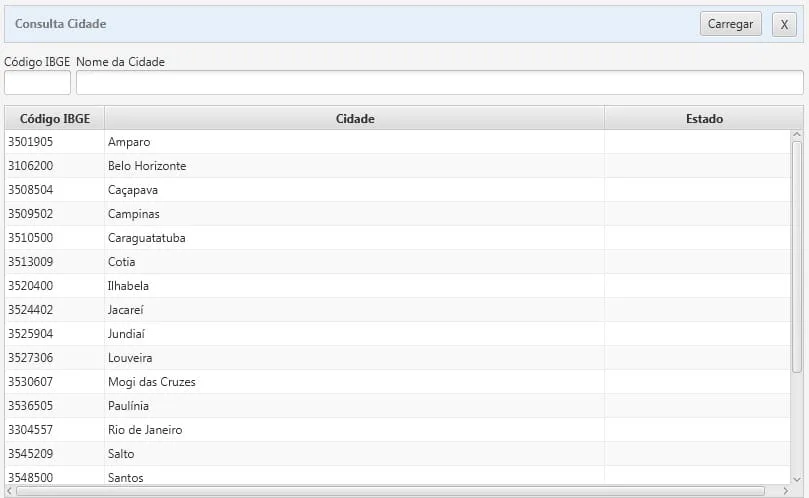809x498 pixels.
Task: Click the Carregar button
Action: click(x=730, y=24)
